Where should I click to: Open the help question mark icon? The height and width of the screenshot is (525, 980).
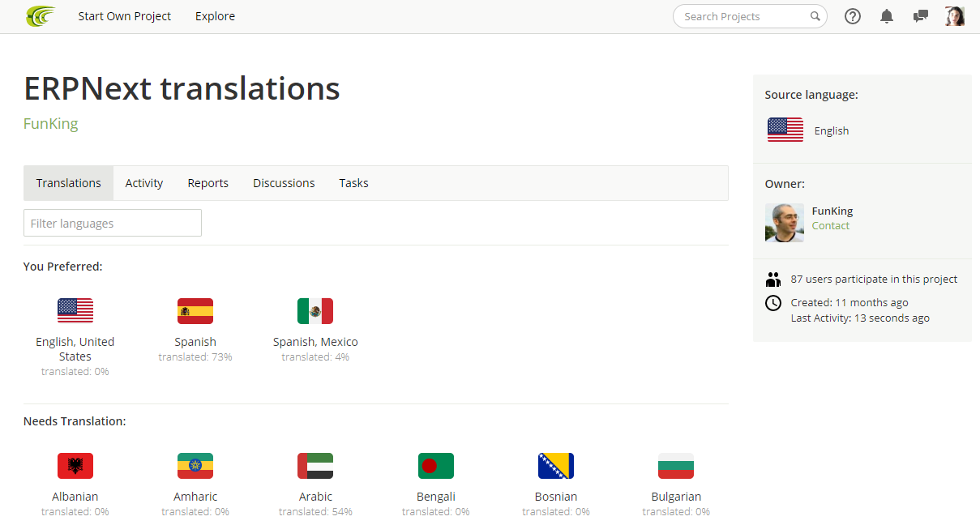853,16
